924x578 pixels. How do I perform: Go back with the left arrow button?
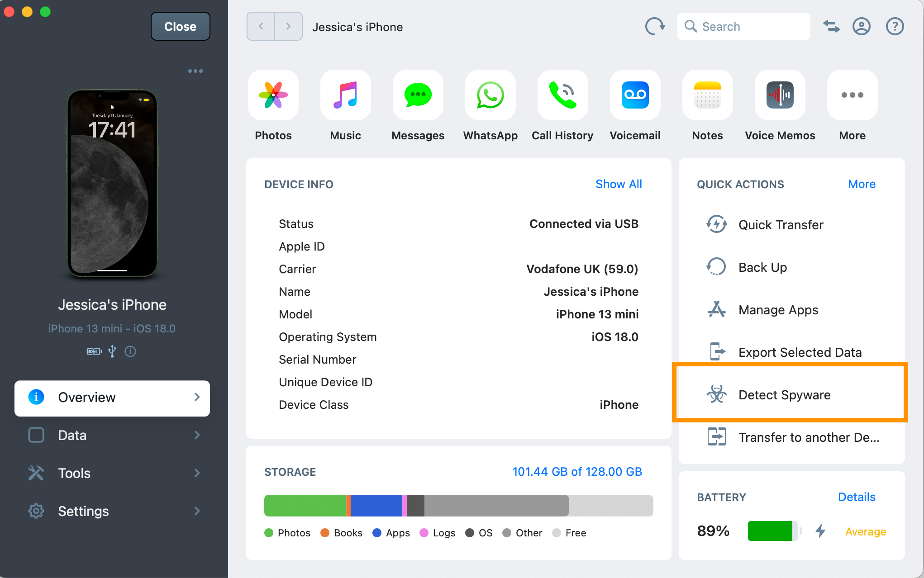[261, 27]
